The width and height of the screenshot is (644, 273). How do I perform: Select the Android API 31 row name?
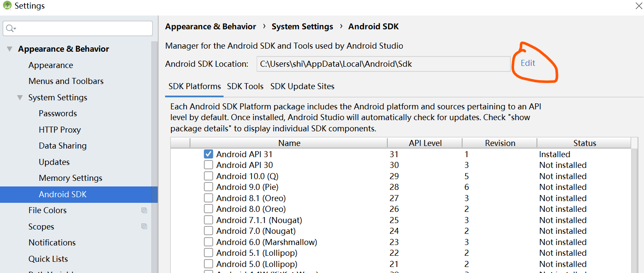244,154
